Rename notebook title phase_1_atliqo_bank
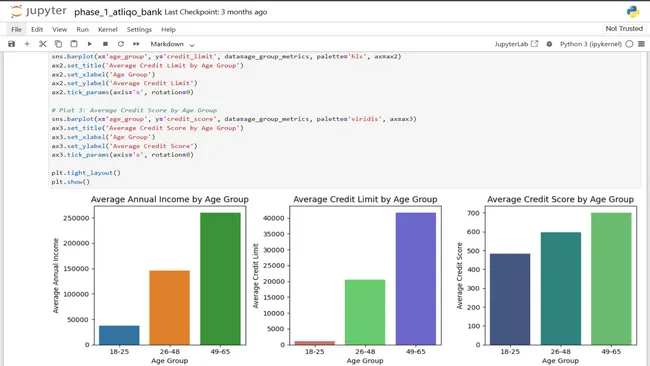Image resolution: width=650 pixels, height=366 pixels. pyautogui.click(x=118, y=12)
